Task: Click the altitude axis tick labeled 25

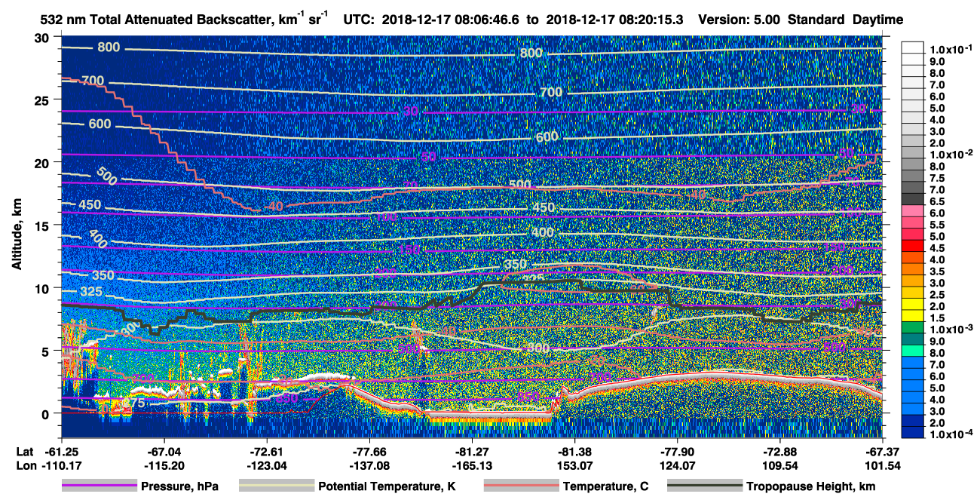Action: (x=44, y=100)
